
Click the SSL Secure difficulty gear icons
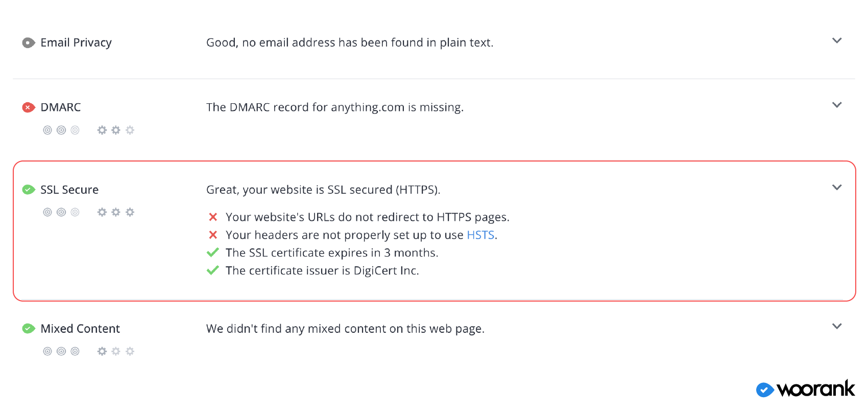pos(116,212)
